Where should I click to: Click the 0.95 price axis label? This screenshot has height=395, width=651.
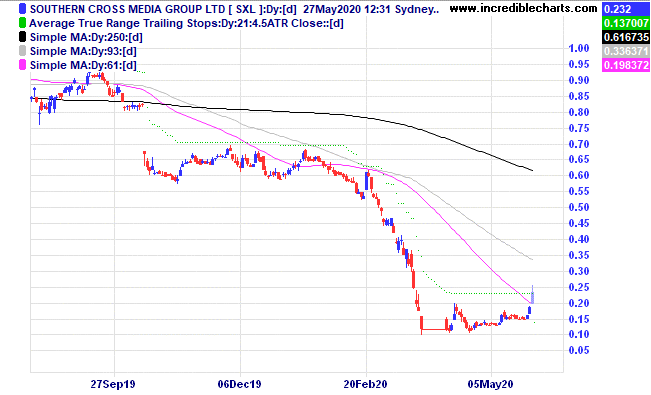click(579, 64)
